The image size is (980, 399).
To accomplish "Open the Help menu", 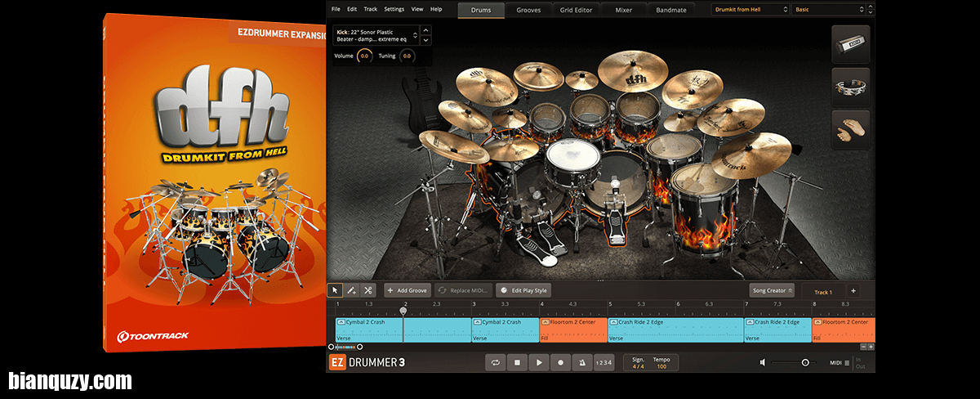I will (436, 9).
